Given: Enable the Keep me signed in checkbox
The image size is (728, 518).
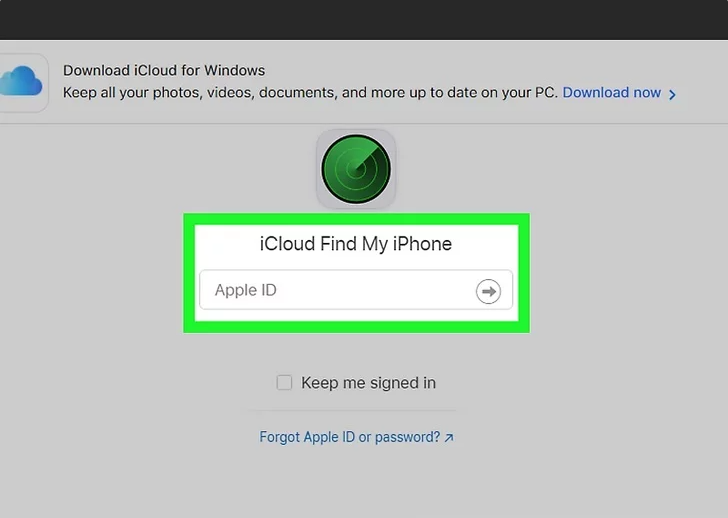Looking at the screenshot, I should click(284, 382).
